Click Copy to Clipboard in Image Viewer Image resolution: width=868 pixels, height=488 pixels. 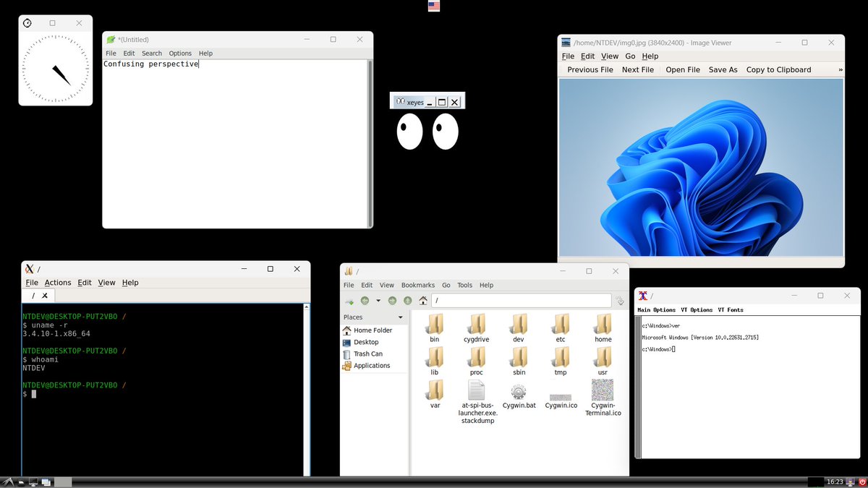pos(778,70)
